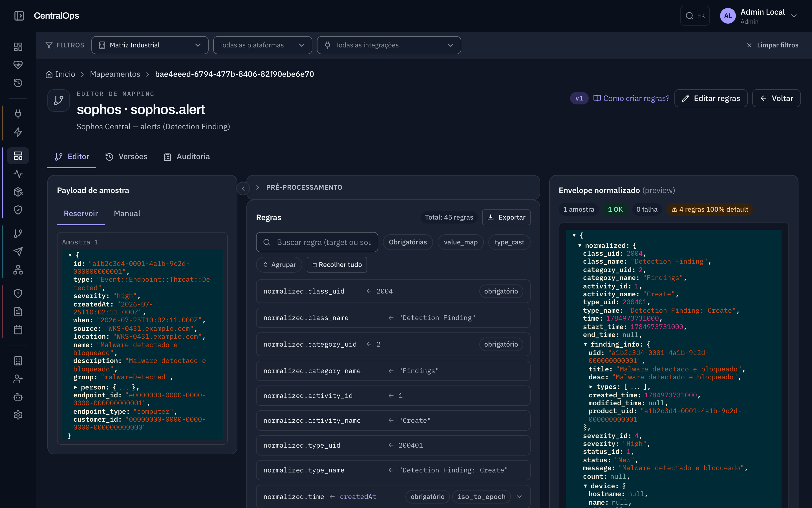This screenshot has height=508, width=812.
Task: Go to Início breadcrumb link
Action: coord(65,74)
